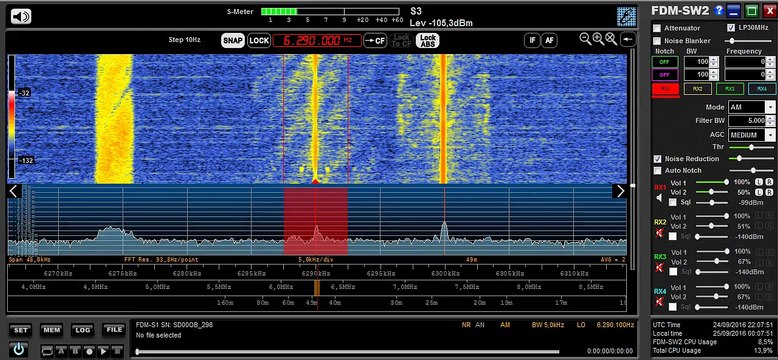
Task: Toggle the second purple notch OFF button
Action: (665, 75)
